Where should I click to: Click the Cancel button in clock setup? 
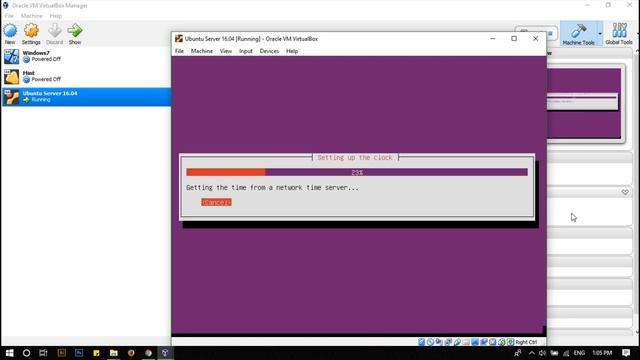point(216,202)
